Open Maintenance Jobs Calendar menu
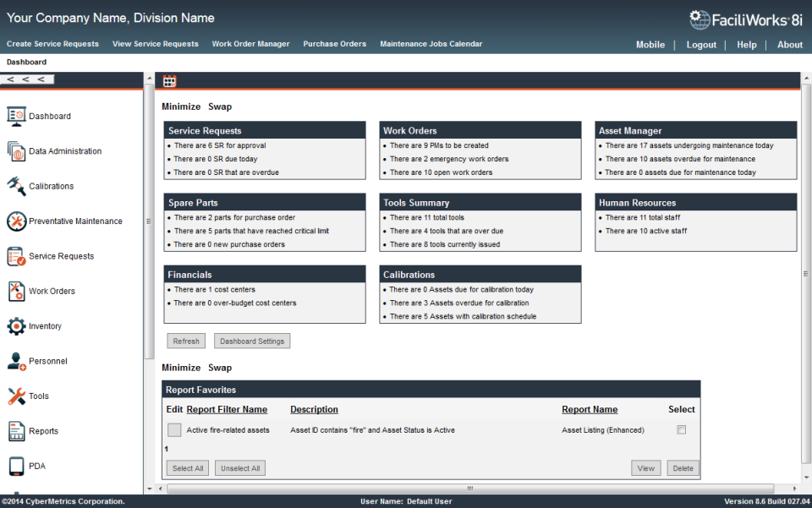The width and height of the screenshot is (812, 508). 431,44
